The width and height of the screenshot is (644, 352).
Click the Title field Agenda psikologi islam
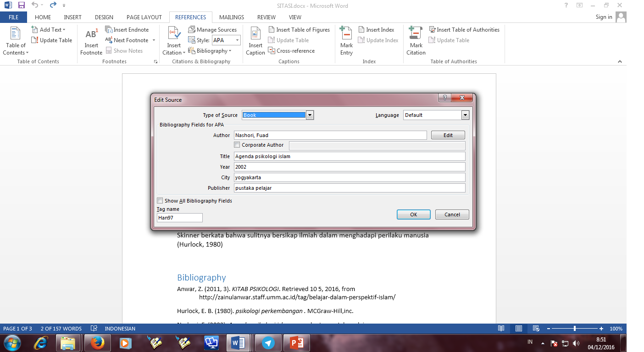click(350, 156)
